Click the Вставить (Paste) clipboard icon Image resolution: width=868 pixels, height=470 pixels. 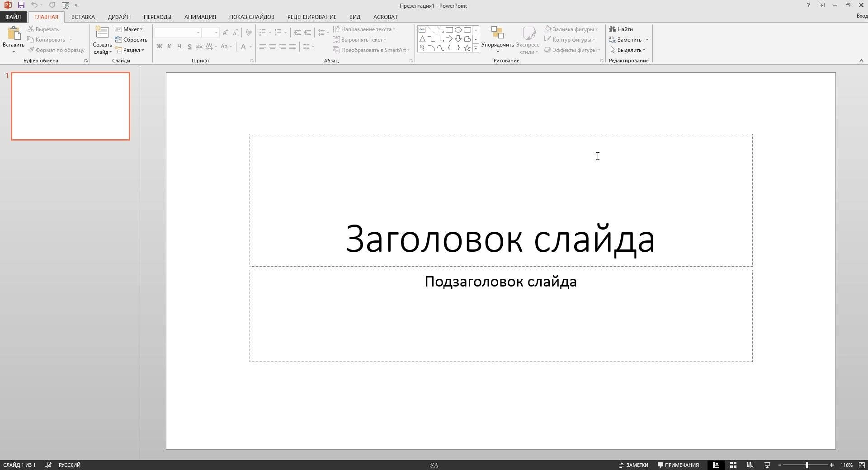(14, 33)
